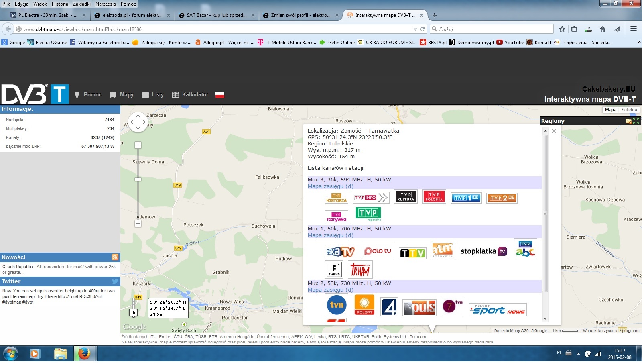Click the TVP Polonia channel logo

(435, 197)
